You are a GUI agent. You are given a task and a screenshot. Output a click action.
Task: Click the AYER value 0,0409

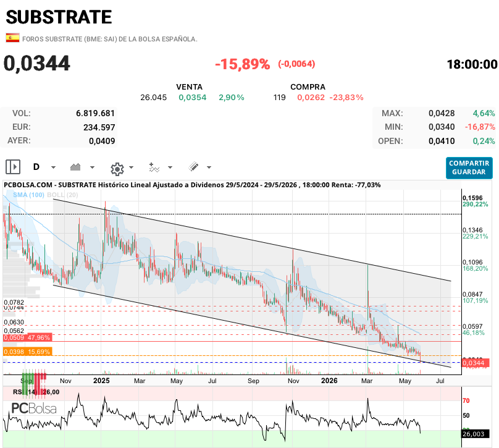tap(102, 141)
